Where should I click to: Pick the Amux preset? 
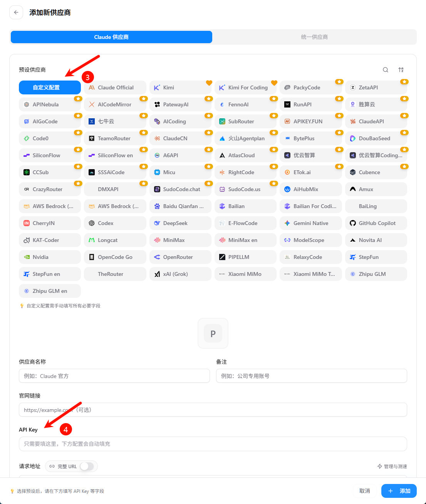coord(376,189)
